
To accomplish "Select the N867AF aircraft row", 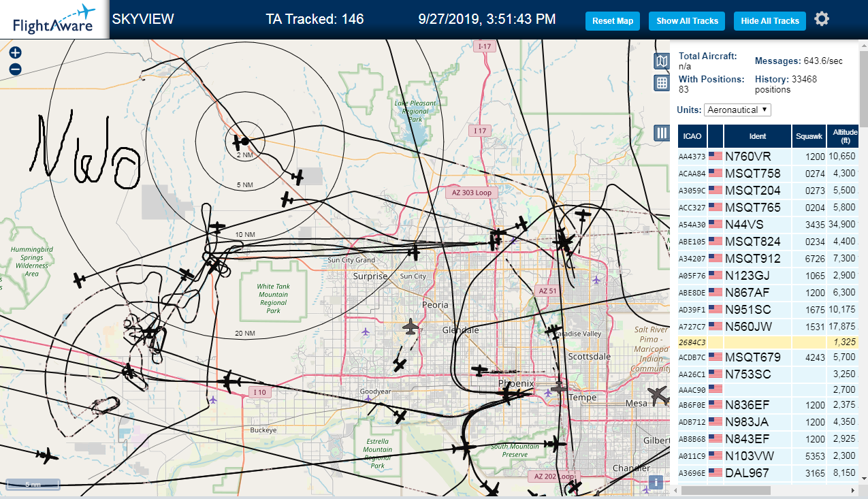I will pos(768,292).
